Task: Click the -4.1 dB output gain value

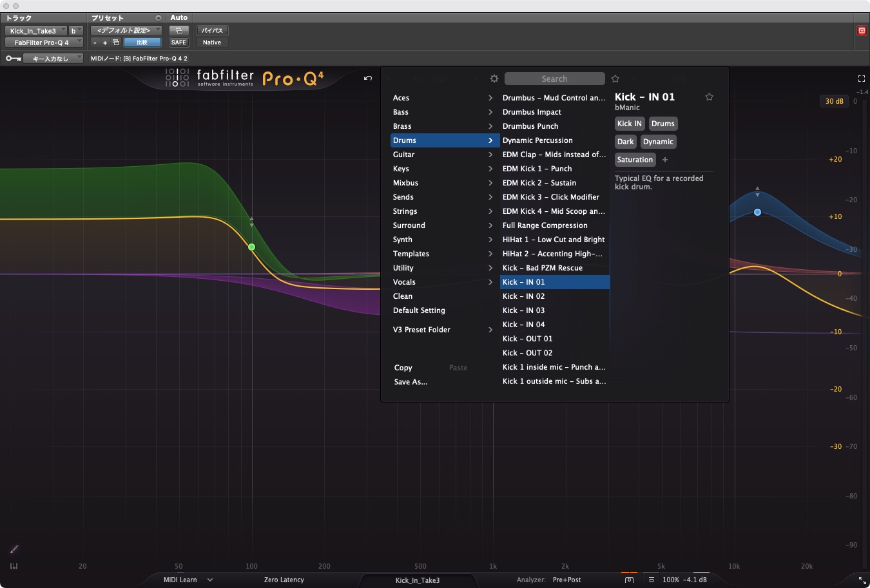Action: tap(695, 580)
